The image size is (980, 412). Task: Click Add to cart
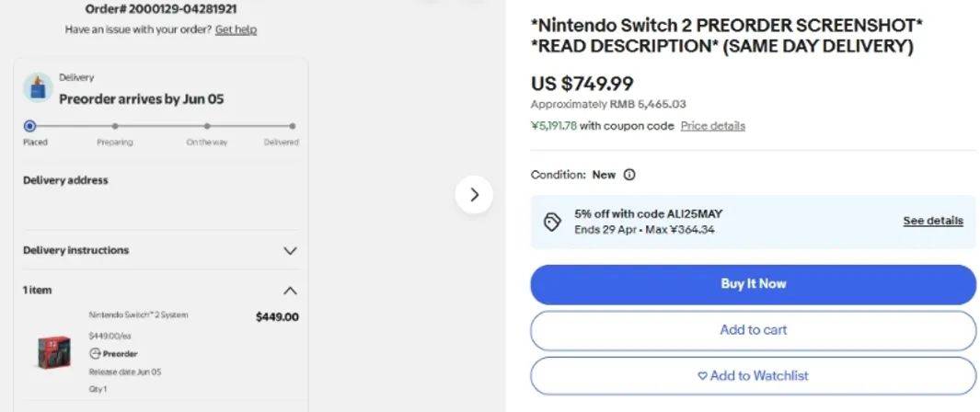753,329
